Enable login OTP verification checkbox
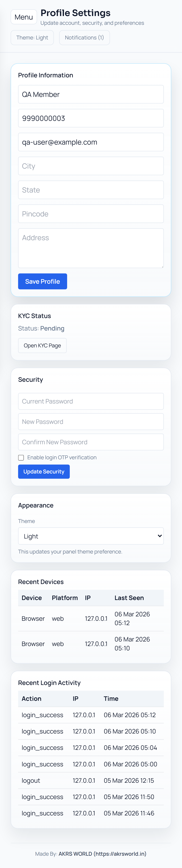182x868 pixels. [21, 458]
